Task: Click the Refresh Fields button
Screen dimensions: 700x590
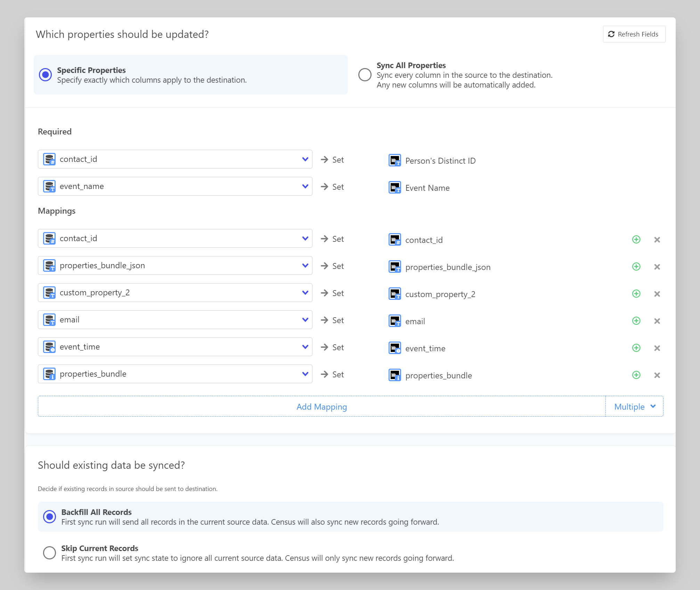Action: (634, 34)
